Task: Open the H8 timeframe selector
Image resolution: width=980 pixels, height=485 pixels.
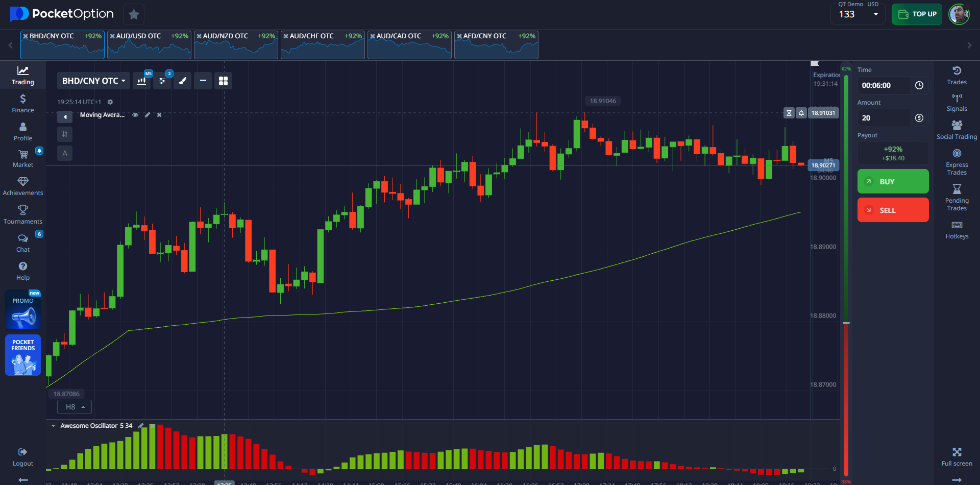Action: pyautogui.click(x=75, y=407)
